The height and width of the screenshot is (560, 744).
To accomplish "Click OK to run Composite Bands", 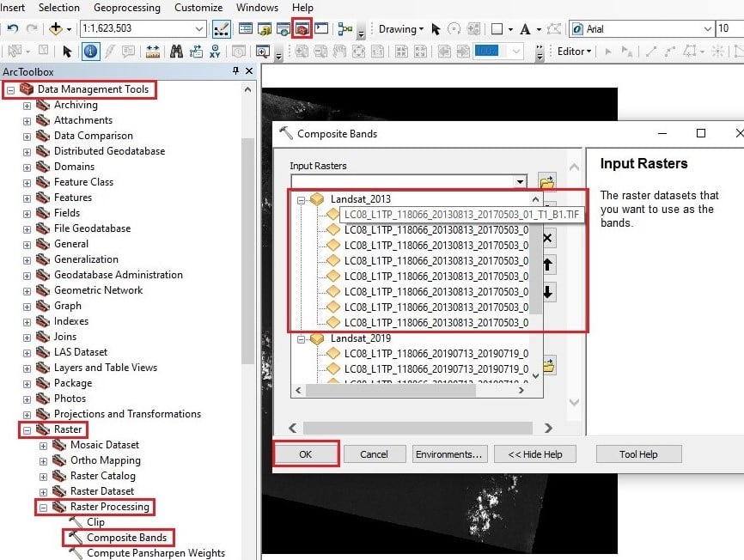I will point(306,454).
